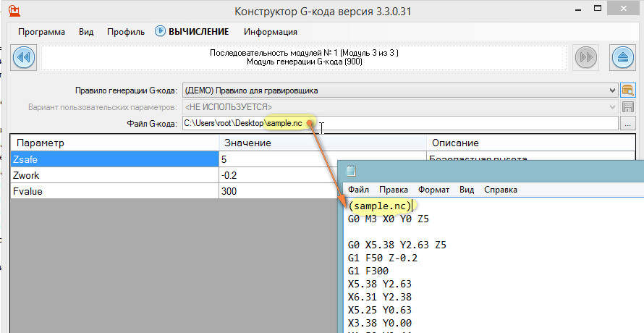Click the Описание column header
The image size is (644, 333).
tap(531, 143)
